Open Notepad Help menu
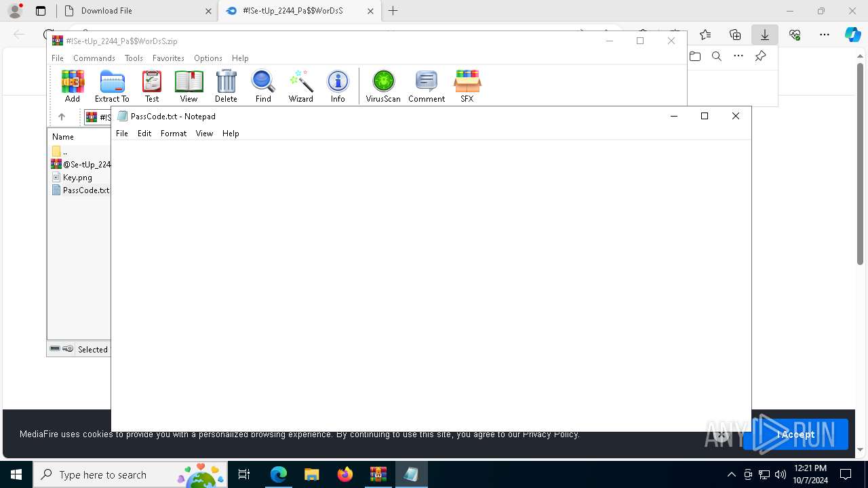 click(x=231, y=134)
